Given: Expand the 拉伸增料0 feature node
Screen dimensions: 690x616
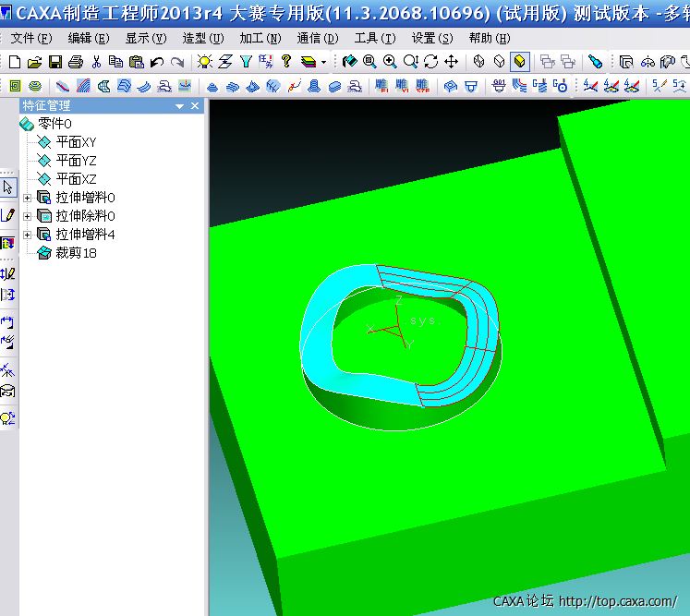Looking at the screenshot, I should pos(27,198).
